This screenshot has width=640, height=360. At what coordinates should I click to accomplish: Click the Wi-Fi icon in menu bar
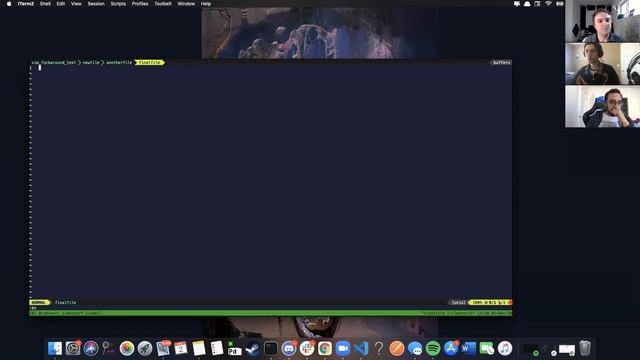(548, 4)
